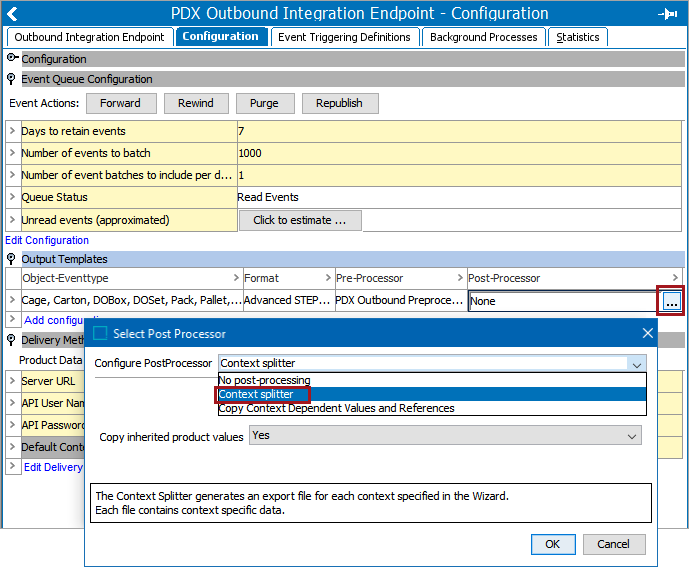Click the Object-Eventtype column header

pos(131,278)
